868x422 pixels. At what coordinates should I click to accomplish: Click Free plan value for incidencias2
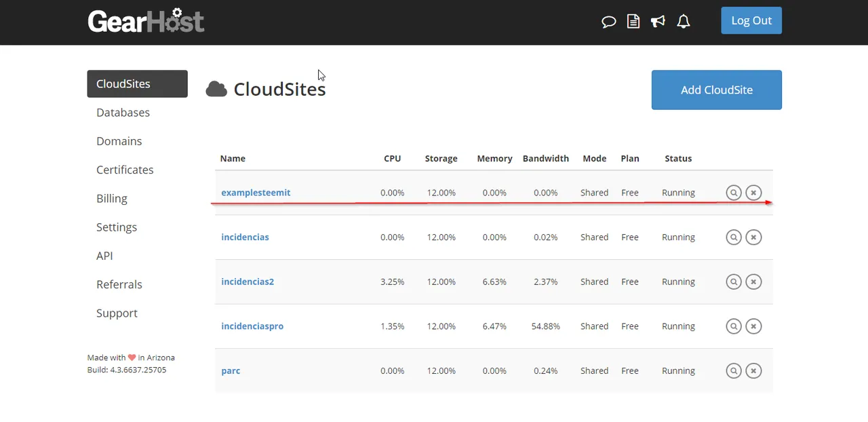click(630, 282)
